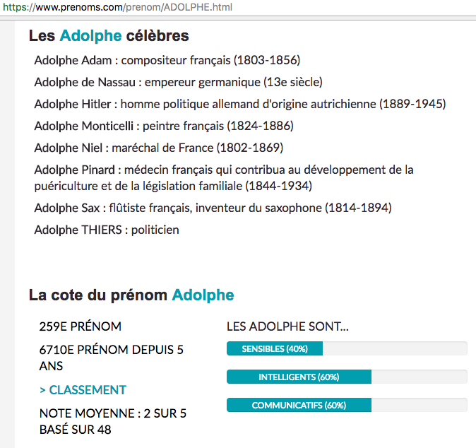Click the "LES ADOLPHE SONT..." label

[x=287, y=326]
